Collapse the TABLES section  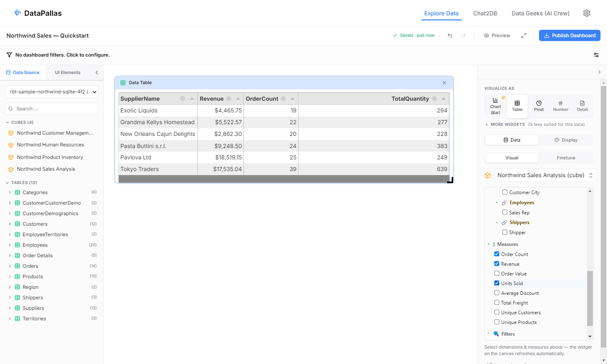[7, 183]
